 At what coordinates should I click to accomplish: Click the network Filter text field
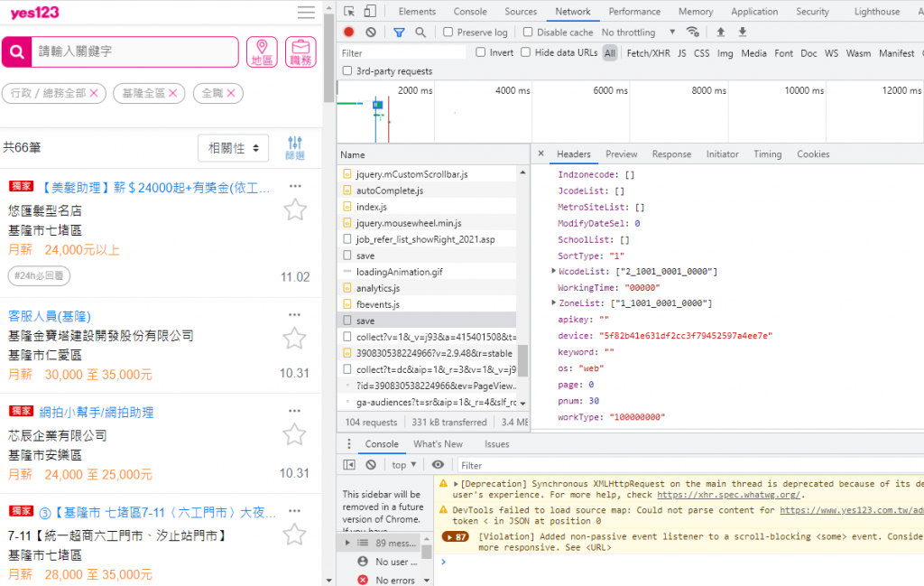pos(402,53)
